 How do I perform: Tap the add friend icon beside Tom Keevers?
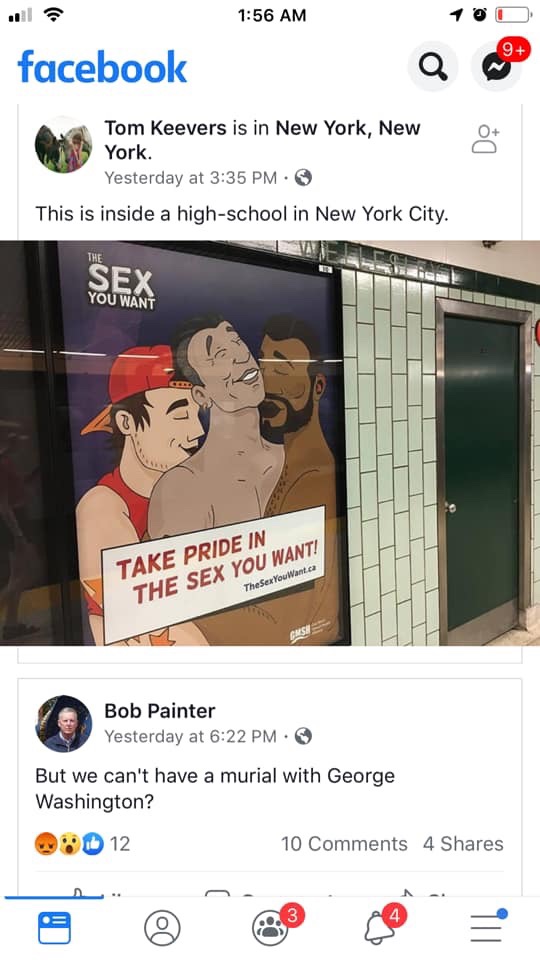(x=486, y=139)
